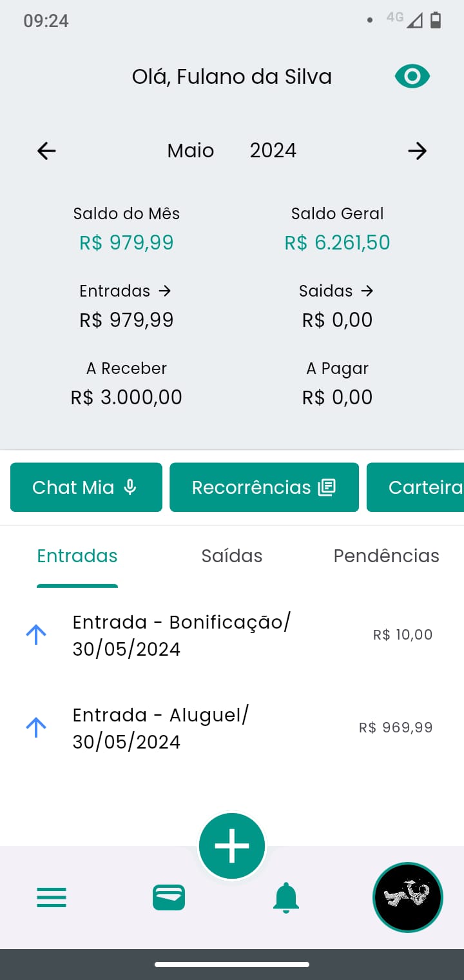Open Entradas details link in summary
The width and height of the screenshot is (464, 980).
click(x=126, y=291)
